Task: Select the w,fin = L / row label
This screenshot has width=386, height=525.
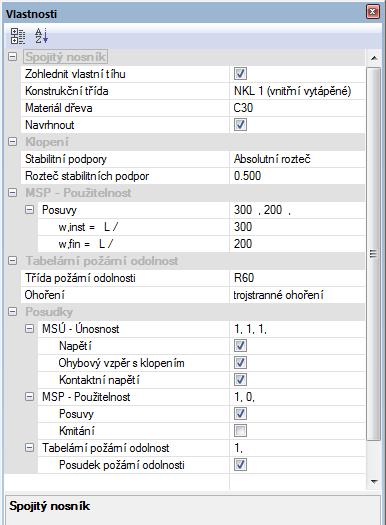Action: (x=86, y=244)
